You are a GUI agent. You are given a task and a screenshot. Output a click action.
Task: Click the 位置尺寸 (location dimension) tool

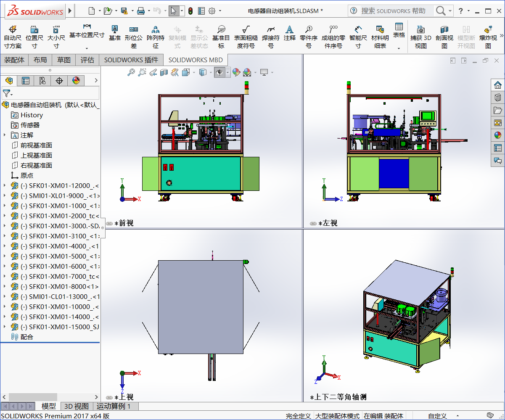(34, 37)
